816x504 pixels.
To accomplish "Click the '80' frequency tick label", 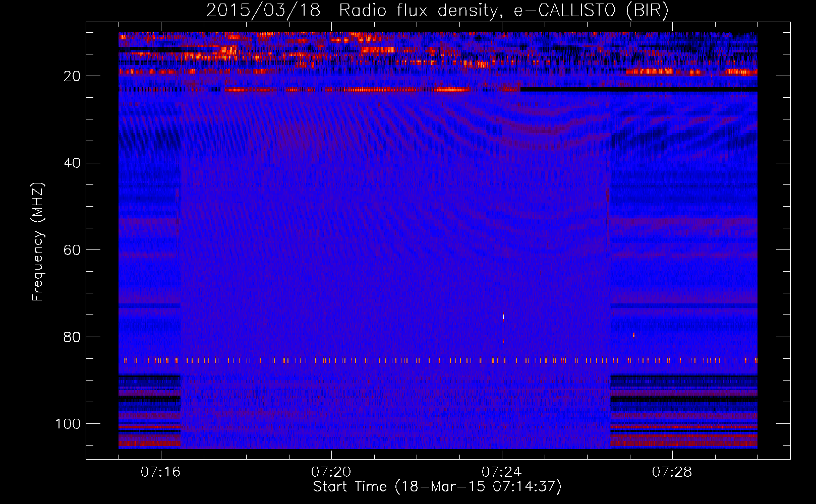I will point(73,337).
